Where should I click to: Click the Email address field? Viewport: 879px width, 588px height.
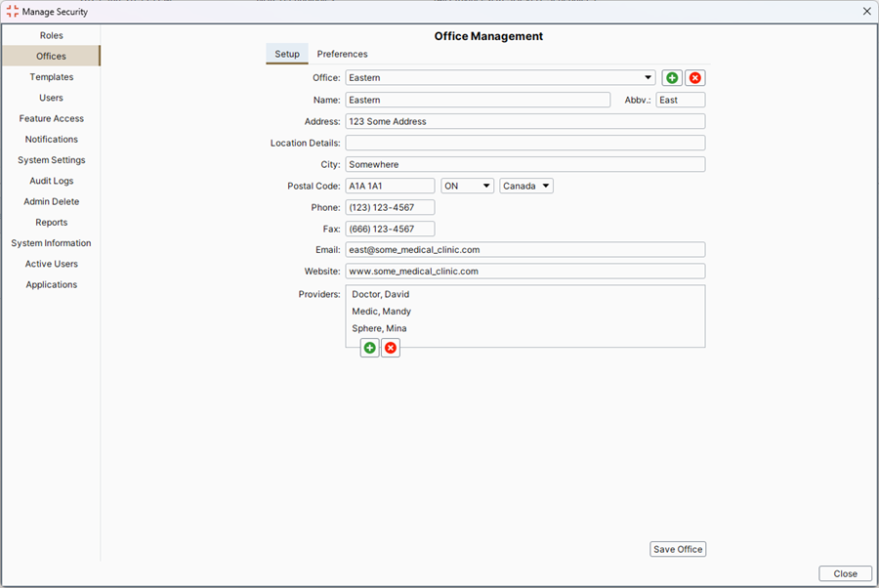click(x=524, y=250)
